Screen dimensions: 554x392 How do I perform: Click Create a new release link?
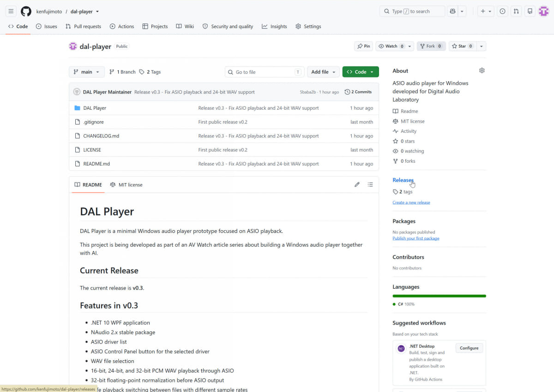(x=411, y=202)
